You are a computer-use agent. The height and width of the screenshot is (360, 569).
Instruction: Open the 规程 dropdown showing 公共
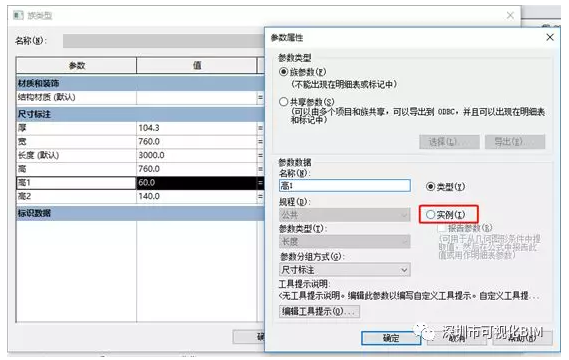(345, 215)
